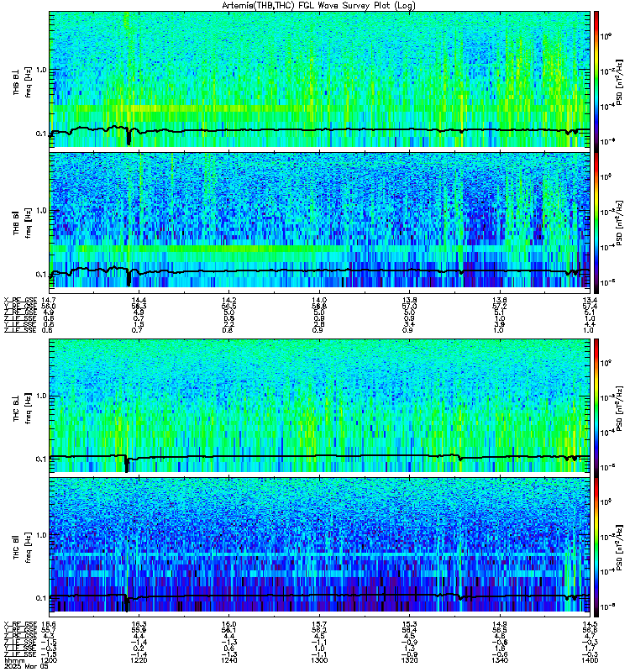Viewport: 630px width, 672px height.
Task: Select the 'THC B⊥ freq [Hz]' axis label
Action: pos(22,407)
